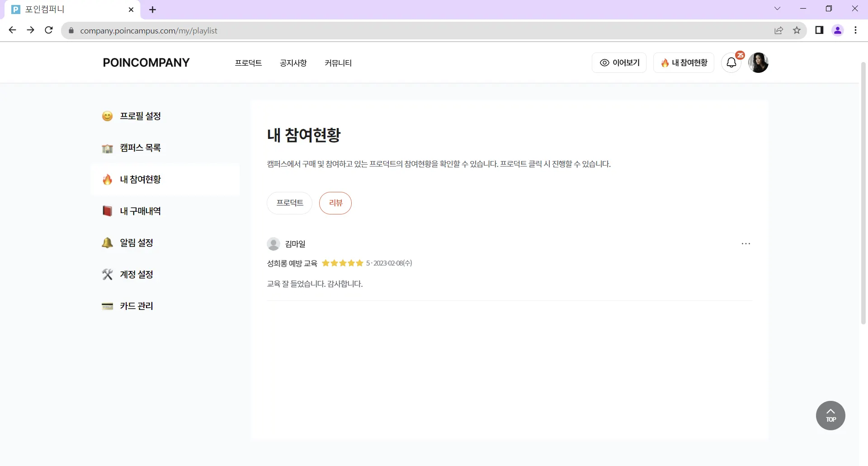The height and width of the screenshot is (466, 868).
Task: Click the card icon for 카드 관리
Action: [107, 306]
